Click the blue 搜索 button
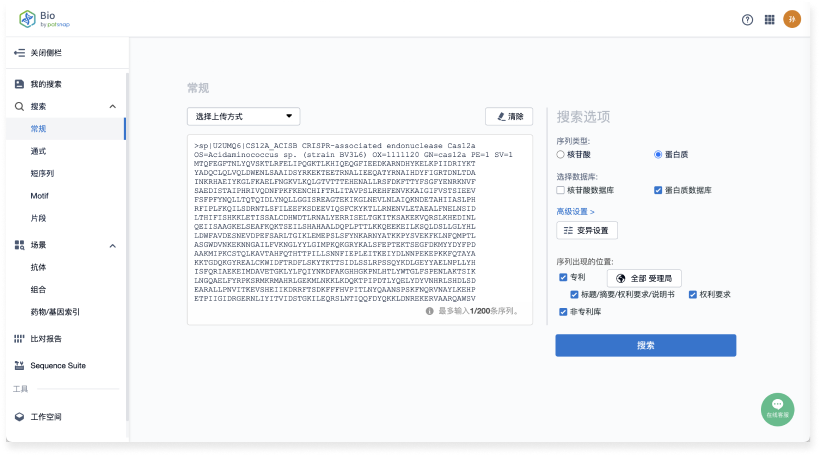The height and width of the screenshot is (456, 821). [645, 345]
